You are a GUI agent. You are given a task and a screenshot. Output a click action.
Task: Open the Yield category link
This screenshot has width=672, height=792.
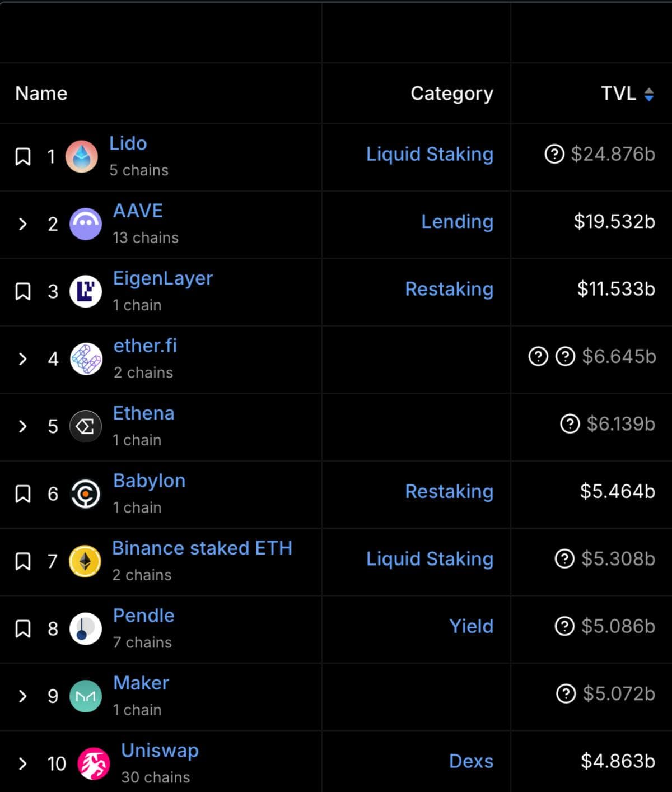pos(471,626)
